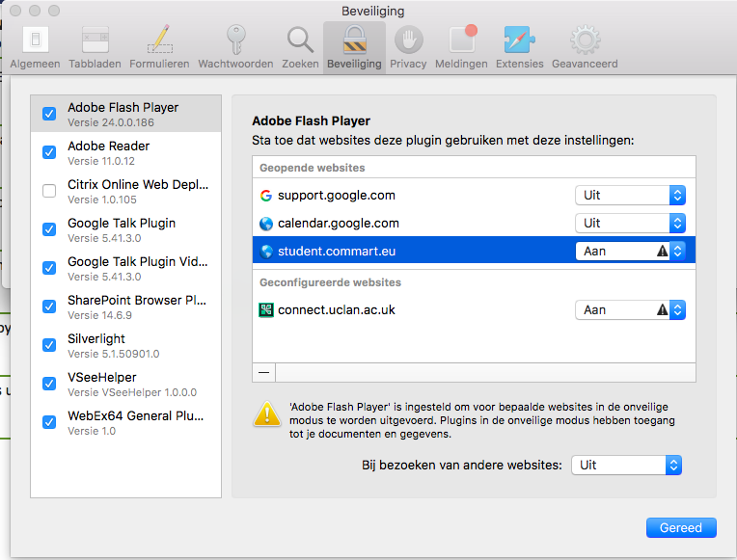Open the Zoeken magnifier icon
The width and height of the screenshot is (737, 560).
300,40
